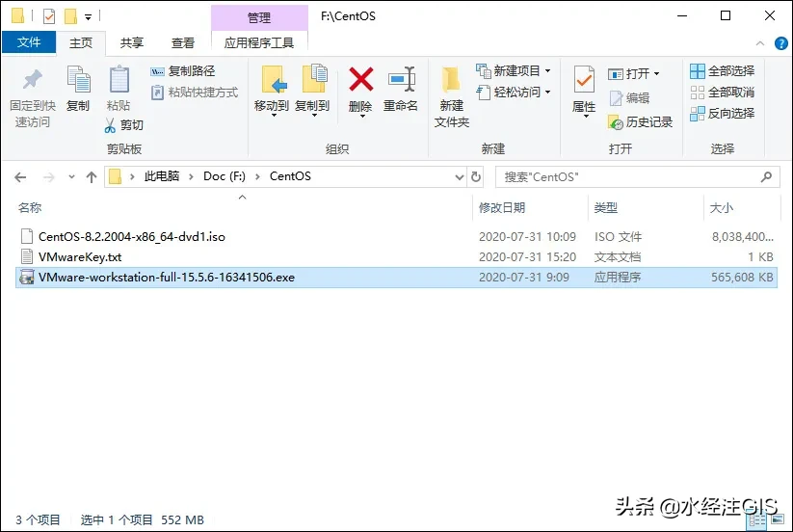The image size is (793, 532).
Task: Click the Properties (属性) checkmark icon
Action: coord(584,79)
